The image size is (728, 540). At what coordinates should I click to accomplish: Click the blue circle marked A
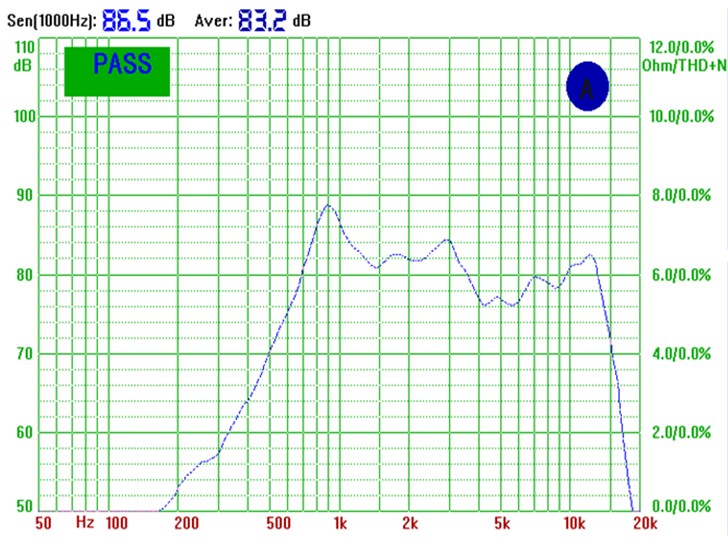tap(587, 87)
